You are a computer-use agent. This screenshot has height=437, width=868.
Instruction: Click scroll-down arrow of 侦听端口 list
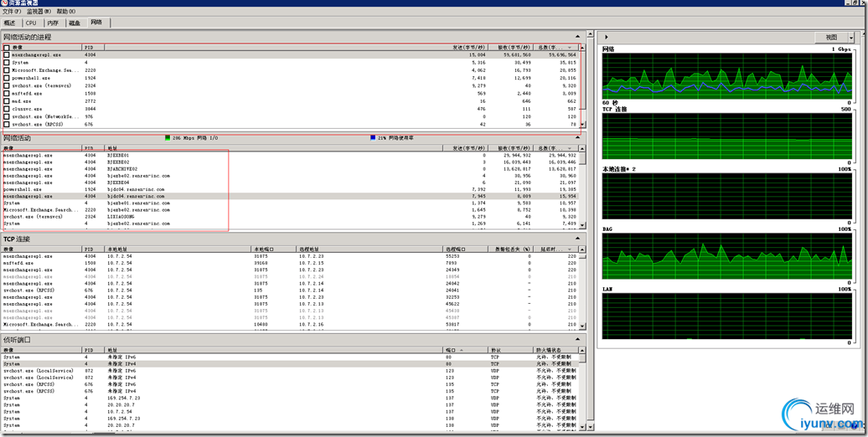click(582, 426)
